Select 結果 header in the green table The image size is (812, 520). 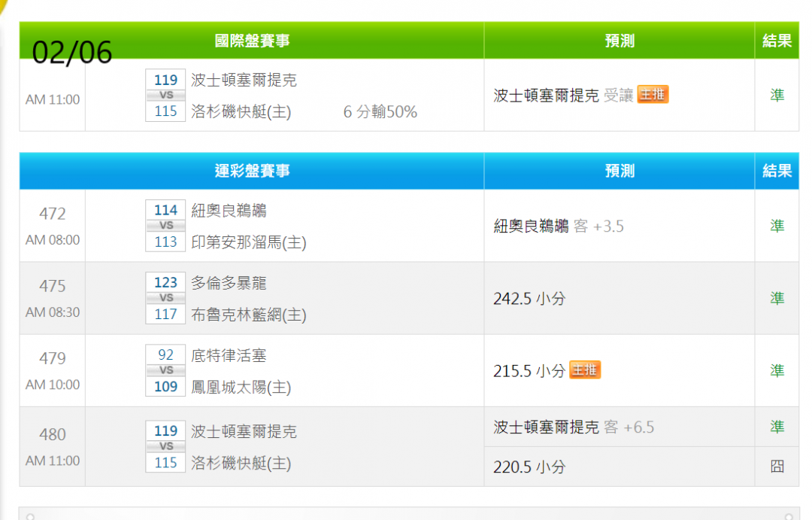click(x=777, y=41)
